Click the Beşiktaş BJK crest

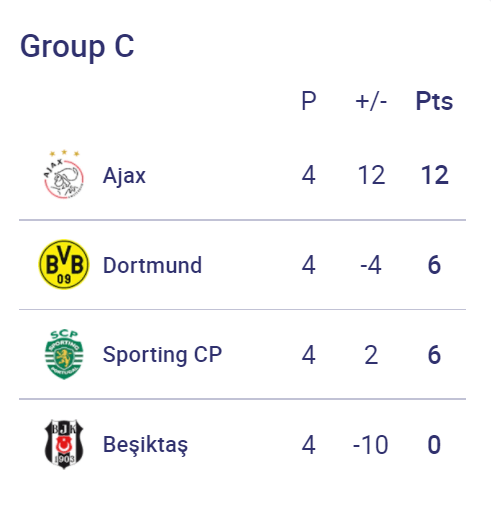64,444
